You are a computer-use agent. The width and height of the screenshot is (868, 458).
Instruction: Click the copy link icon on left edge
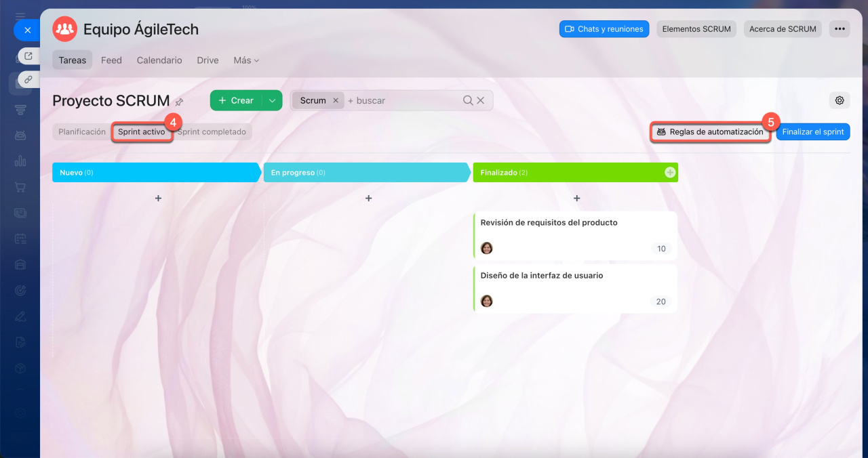pos(28,79)
